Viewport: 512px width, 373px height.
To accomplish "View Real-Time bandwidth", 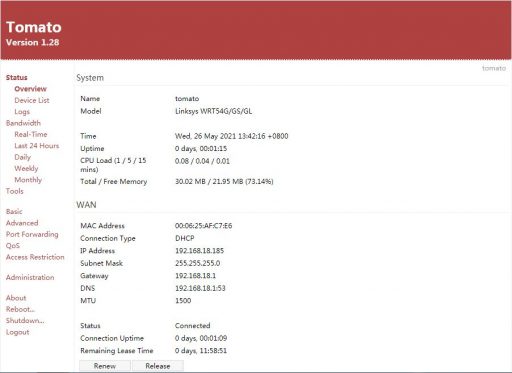I will click(31, 134).
